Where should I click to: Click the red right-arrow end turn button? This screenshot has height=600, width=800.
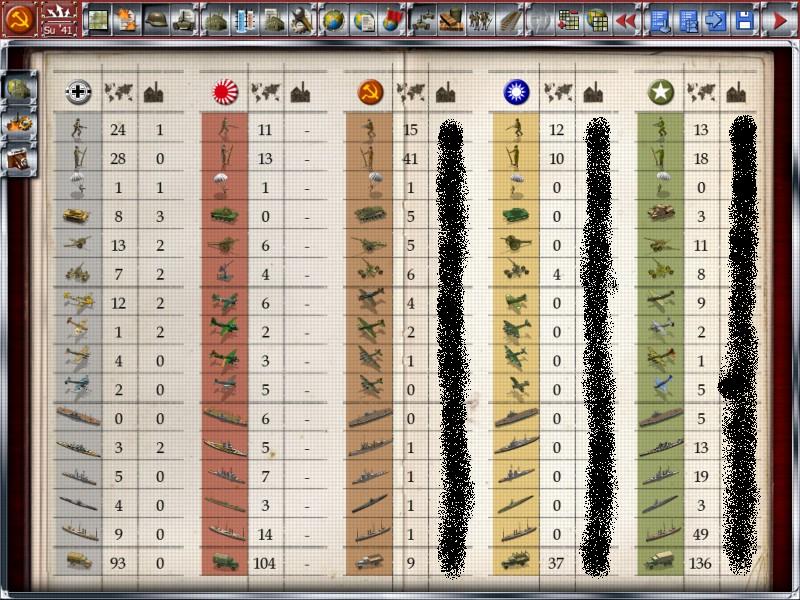779,20
